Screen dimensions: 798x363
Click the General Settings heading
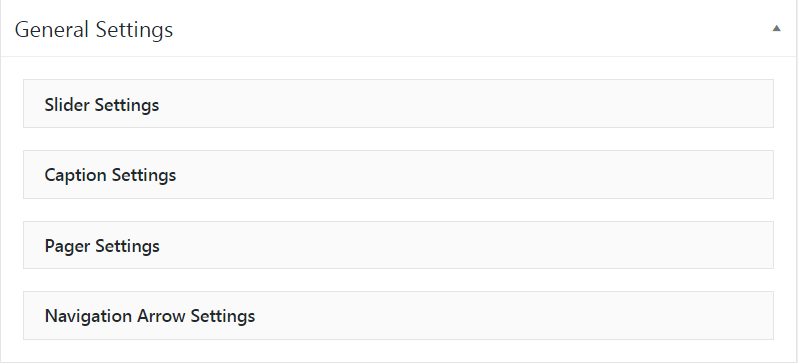point(94,30)
